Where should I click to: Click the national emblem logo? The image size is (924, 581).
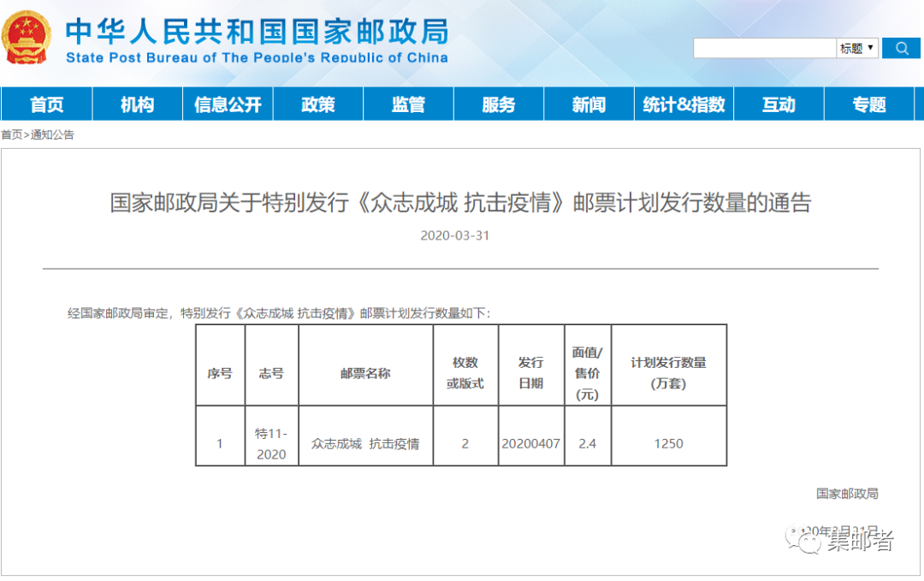point(26,37)
